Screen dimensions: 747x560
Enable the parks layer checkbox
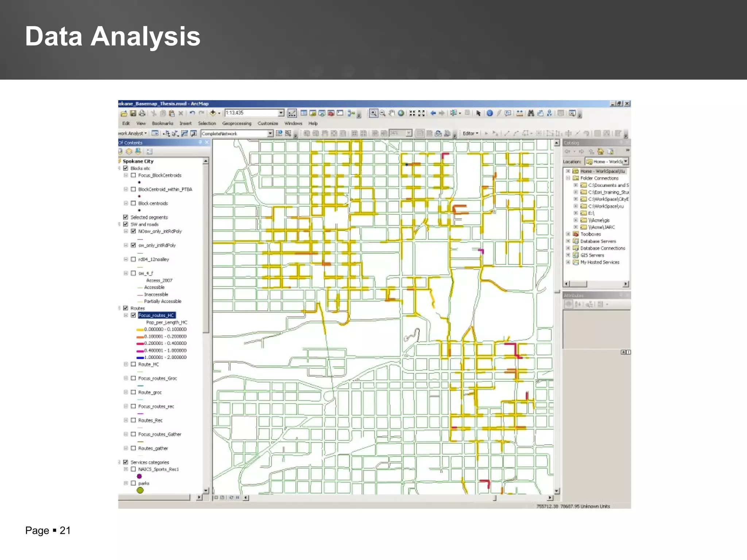coord(133,483)
